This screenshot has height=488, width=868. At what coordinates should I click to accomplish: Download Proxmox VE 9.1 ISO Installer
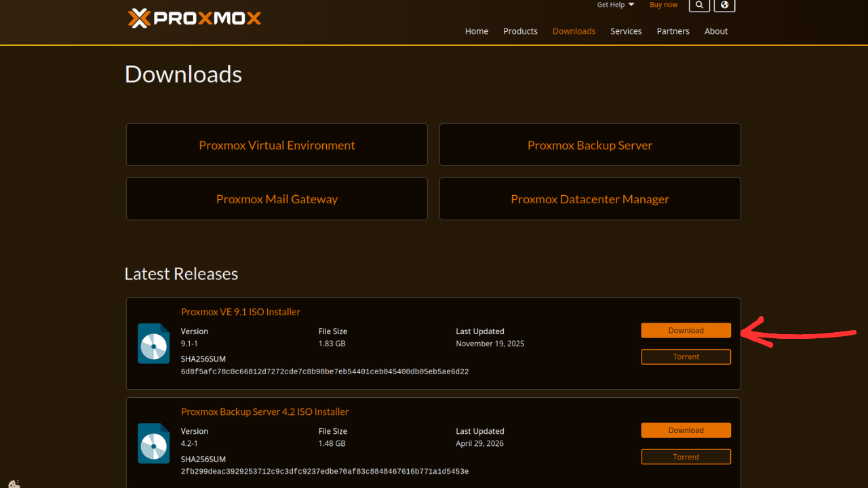coord(686,331)
